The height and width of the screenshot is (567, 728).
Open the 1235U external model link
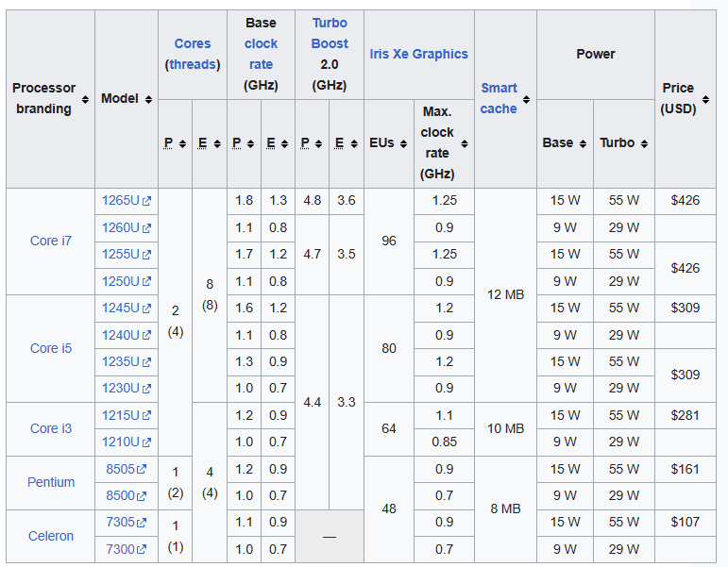coord(127,361)
